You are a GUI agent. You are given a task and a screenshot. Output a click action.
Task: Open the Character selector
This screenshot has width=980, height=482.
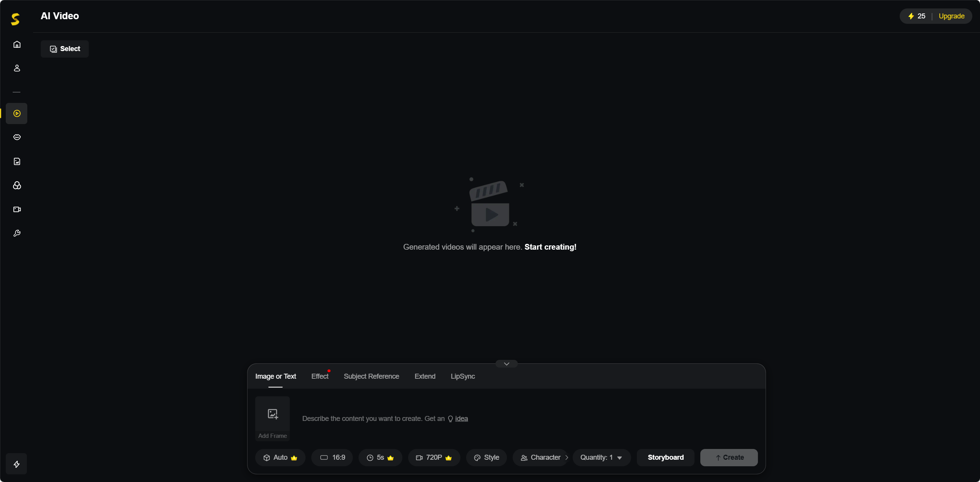(540, 457)
